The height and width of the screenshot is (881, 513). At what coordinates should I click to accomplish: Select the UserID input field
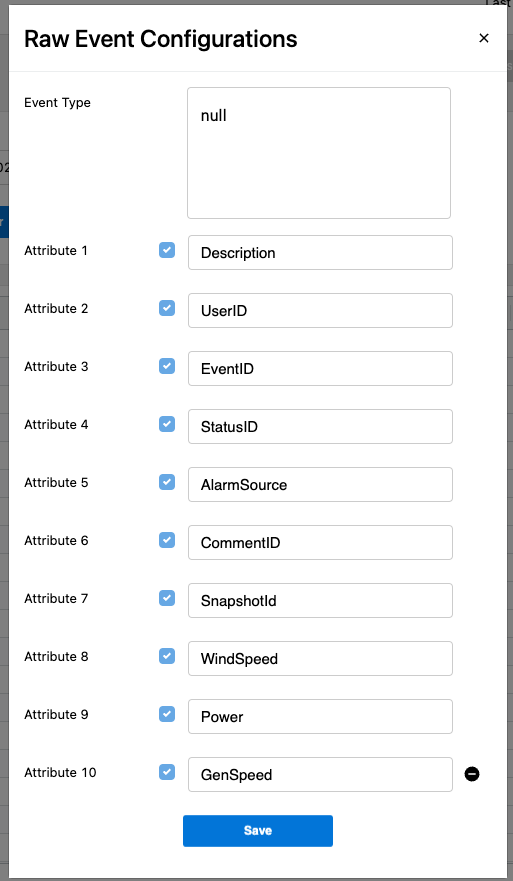(320, 310)
